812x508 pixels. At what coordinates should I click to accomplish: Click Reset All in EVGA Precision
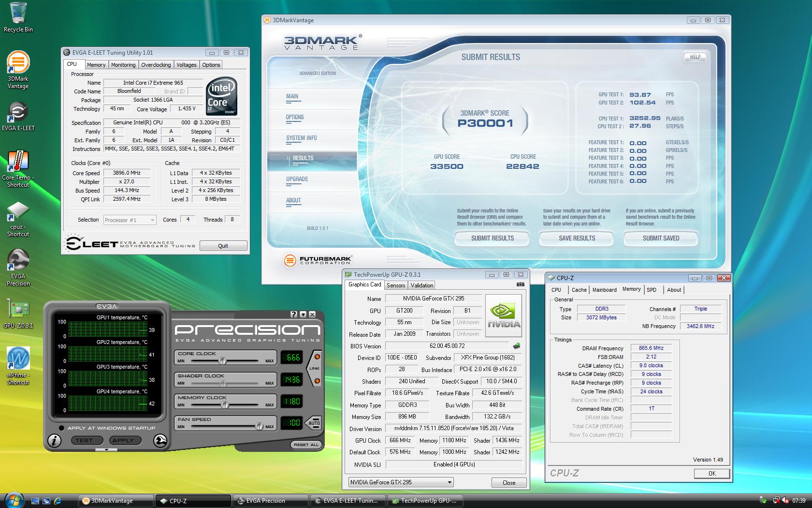306,445
